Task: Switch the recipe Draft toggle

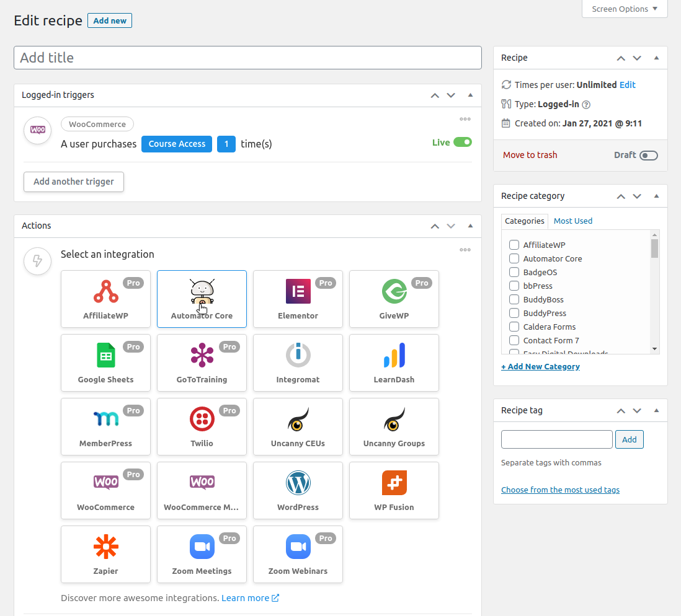Action: [649, 156]
